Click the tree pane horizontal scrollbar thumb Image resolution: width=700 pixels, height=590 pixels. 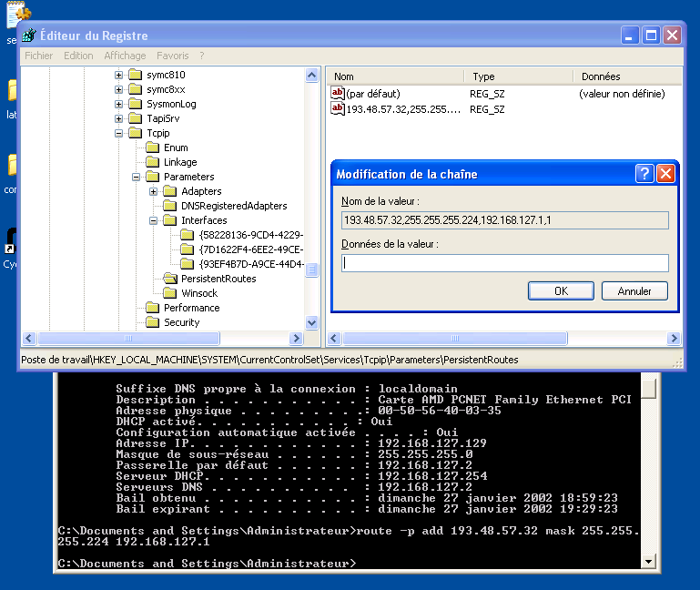point(128,338)
